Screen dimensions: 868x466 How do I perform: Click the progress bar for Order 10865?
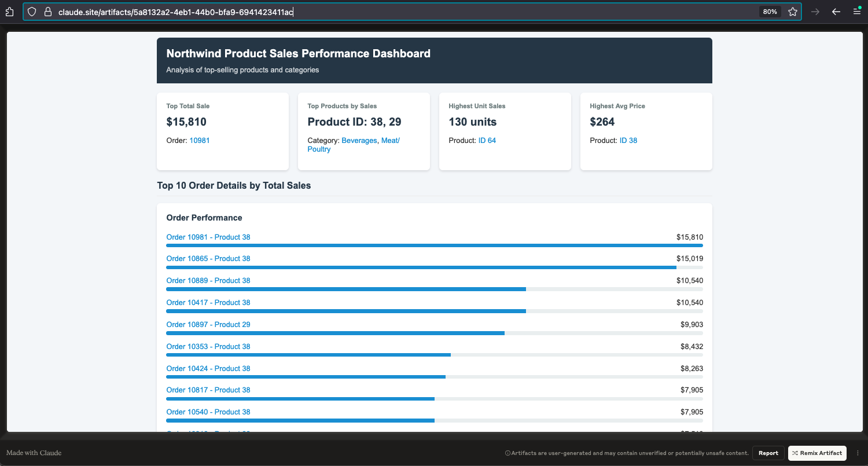(x=435, y=267)
